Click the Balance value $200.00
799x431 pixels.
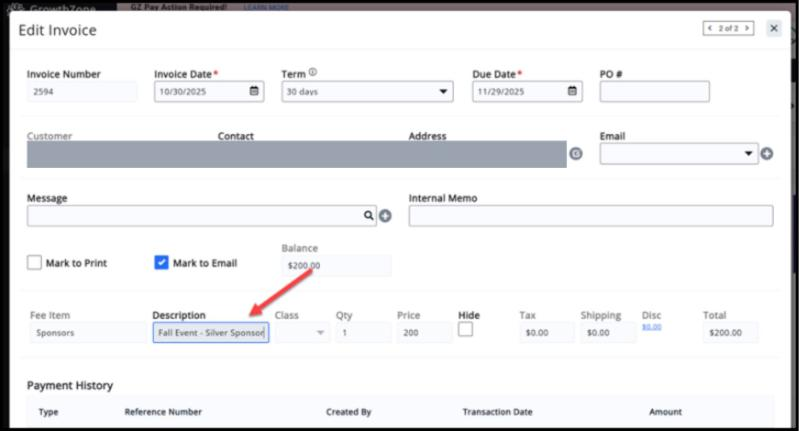pos(336,265)
